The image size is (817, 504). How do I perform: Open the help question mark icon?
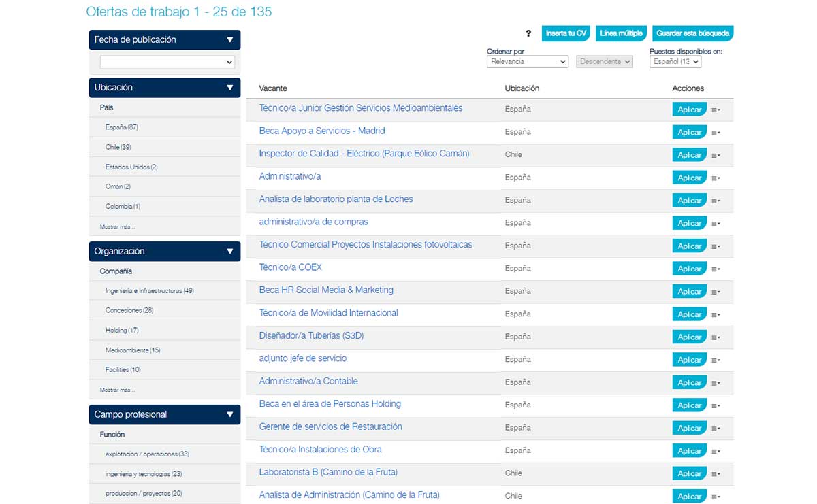(529, 33)
